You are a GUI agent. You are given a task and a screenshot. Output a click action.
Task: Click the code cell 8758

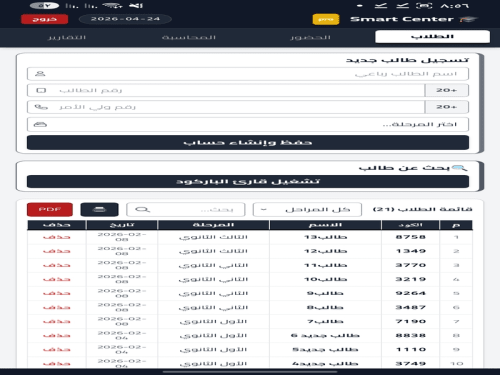[411, 237]
